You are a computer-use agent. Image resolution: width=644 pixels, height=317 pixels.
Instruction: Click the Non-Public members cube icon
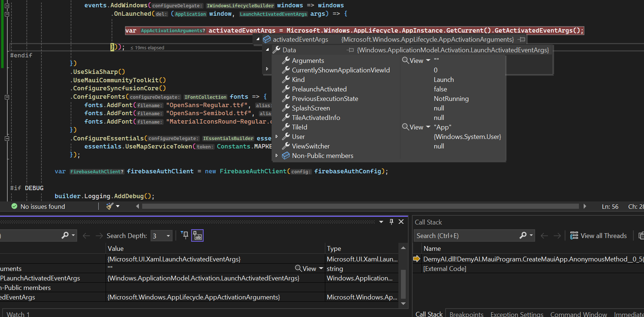286,155
